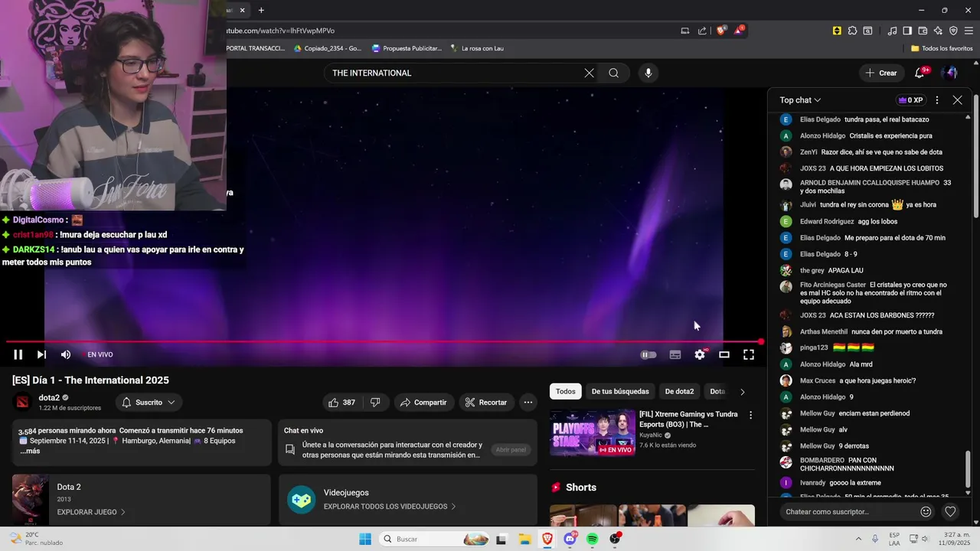
Task: Open Spotify from the taskbar
Action: tap(592, 539)
